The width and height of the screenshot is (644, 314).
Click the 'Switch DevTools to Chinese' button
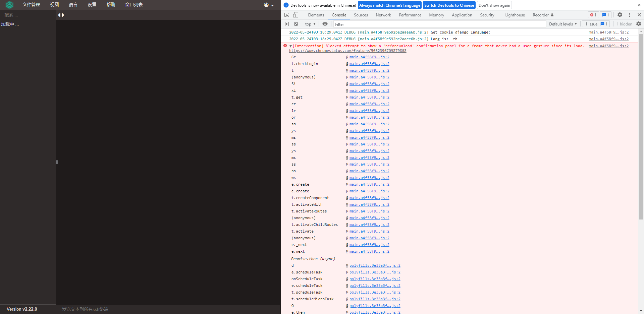pos(449,5)
